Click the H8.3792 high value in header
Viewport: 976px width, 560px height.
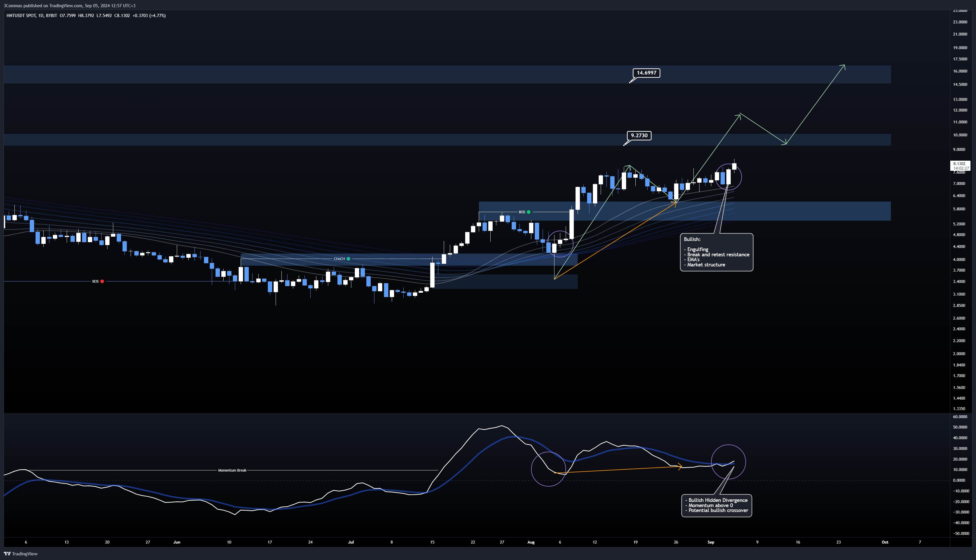[x=86, y=16]
